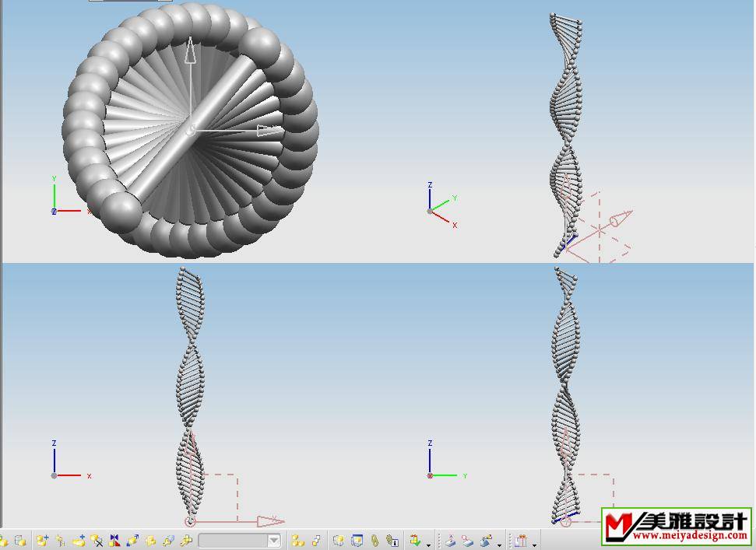Click the Create New Parent tree icon
The height and width of the screenshot is (550, 756).
pyautogui.click(x=60, y=541)
